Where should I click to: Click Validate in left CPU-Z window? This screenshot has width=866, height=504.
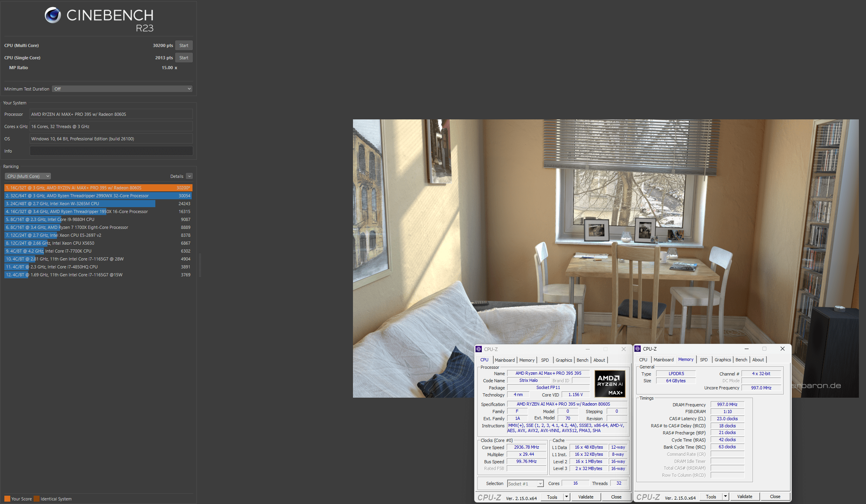pyautogui.click(x=586, y=497)
